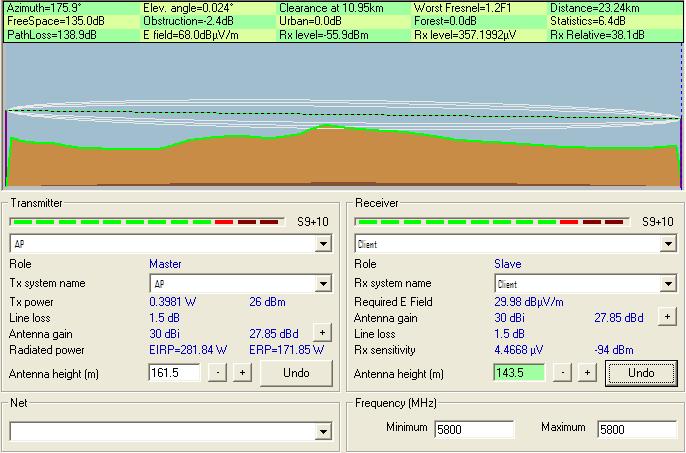Screen dimensions: 686x453
Task: Click the Rx sensitivity -94 dBm value
Action: click(614, 350)
